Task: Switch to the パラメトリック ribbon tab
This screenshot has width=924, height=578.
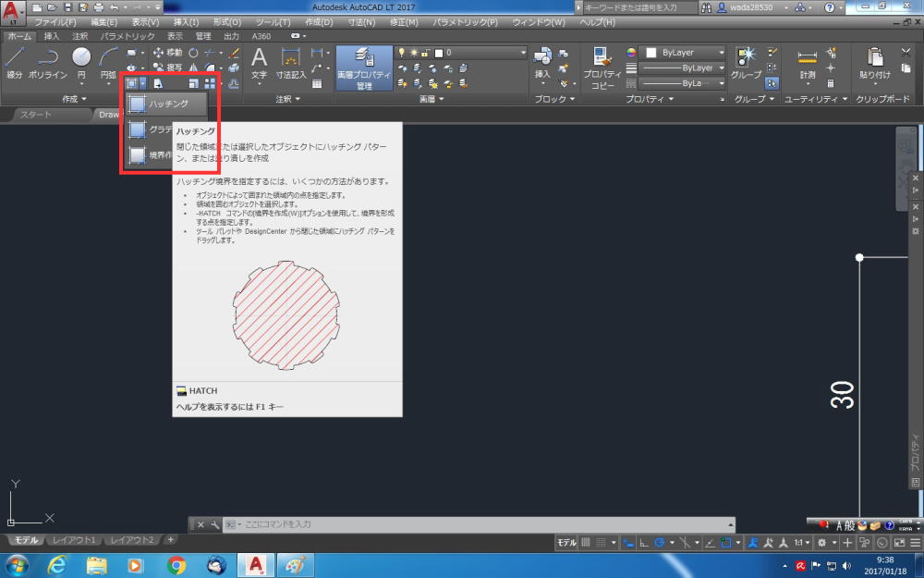Action: click(x=128, y=36)
